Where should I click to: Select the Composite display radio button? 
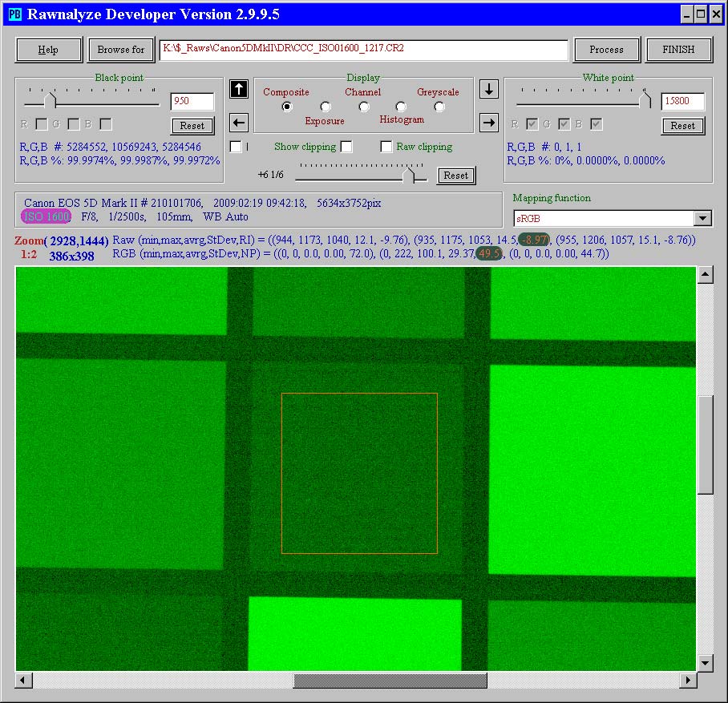click(x=287, y=107)
